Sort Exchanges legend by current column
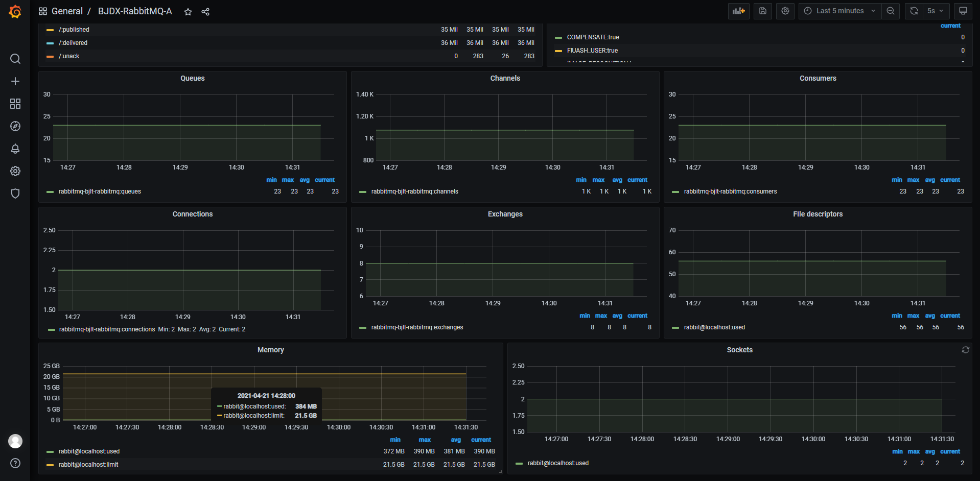This screenshot has height=481, width=980. (637, 316)
